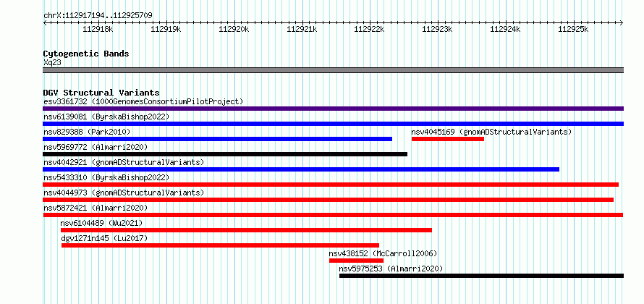Click the 112918k ruler tick label

click(x=98, y=29)
